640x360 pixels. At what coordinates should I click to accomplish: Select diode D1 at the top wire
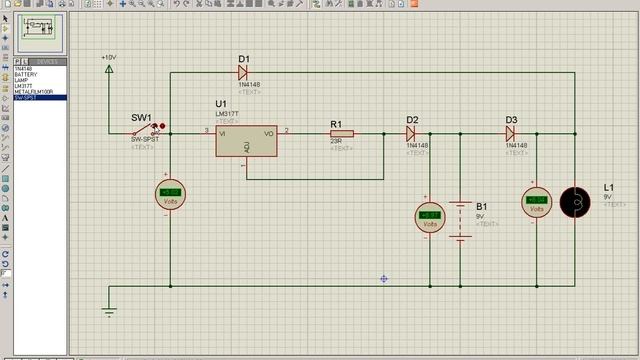(x=243, y=73)
